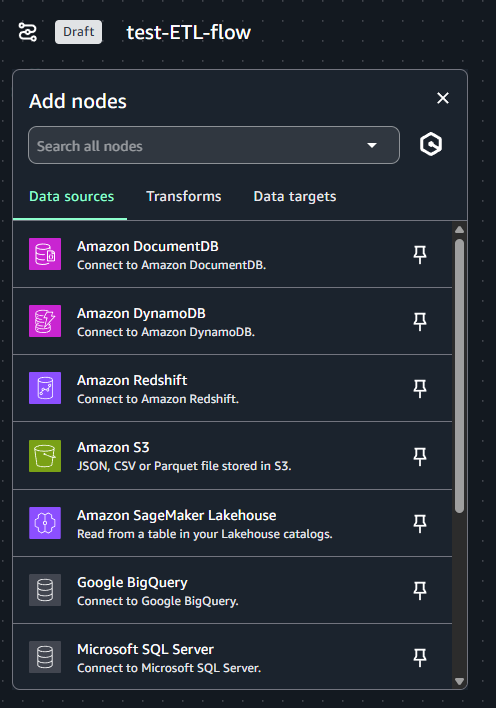496x708 pixels.
Task: Click the test-ETL-flow title
Action: coord(188,33)
